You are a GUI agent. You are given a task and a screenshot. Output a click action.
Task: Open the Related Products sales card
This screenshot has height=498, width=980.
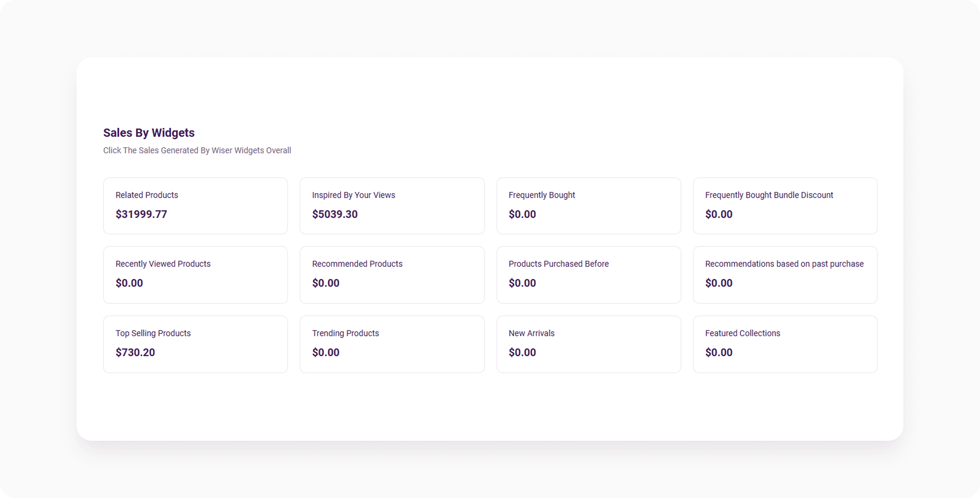[x=195, y=206]
